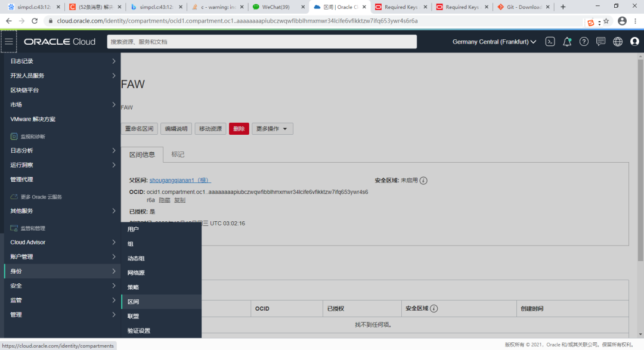Click the Sogou extension icon in address bar
The width and height of the screenshot is (644, 350).
[x=591, y=22]
